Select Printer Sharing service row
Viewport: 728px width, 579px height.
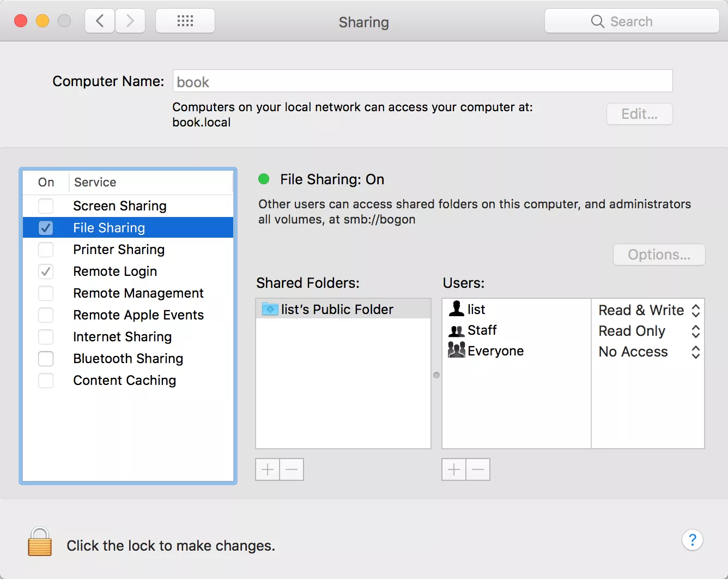tap(128, 250)
